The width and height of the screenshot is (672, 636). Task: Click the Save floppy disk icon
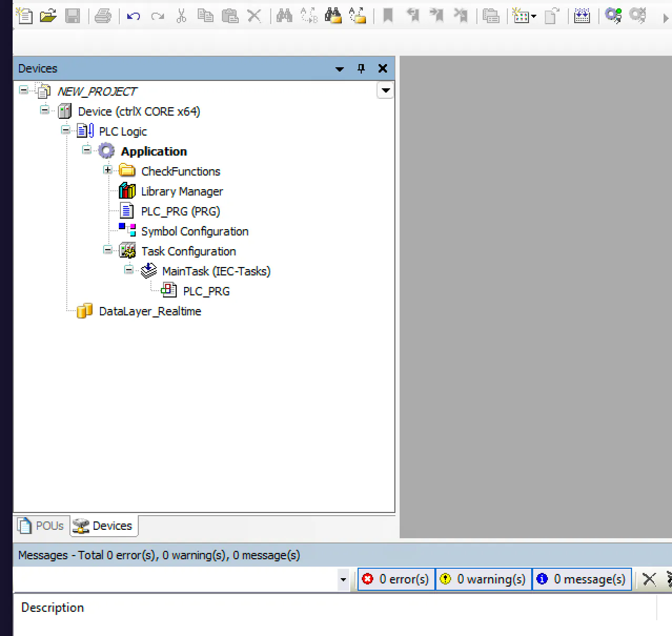[x=73, y=16]
